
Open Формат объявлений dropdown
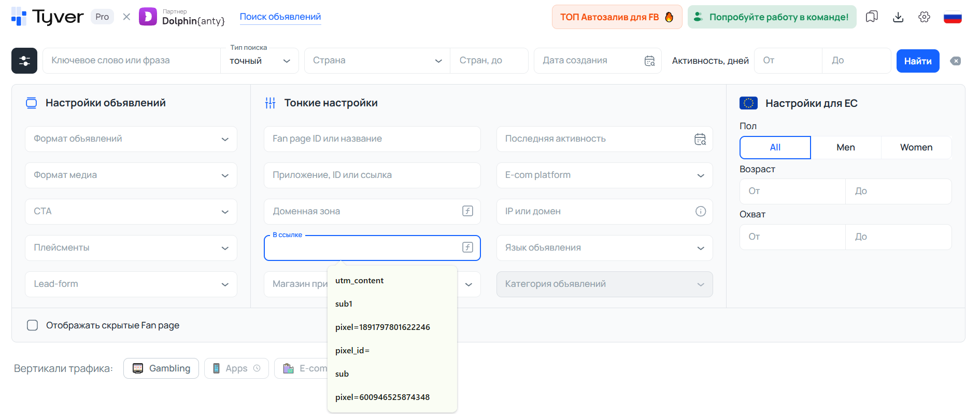[x=131, y=139]
